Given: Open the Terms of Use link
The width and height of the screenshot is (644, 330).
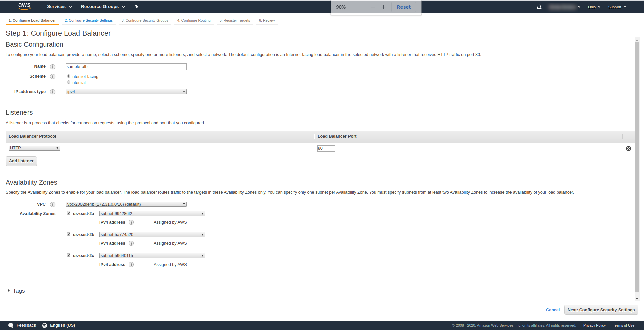Looking at the screenshot, I should 624,325.
